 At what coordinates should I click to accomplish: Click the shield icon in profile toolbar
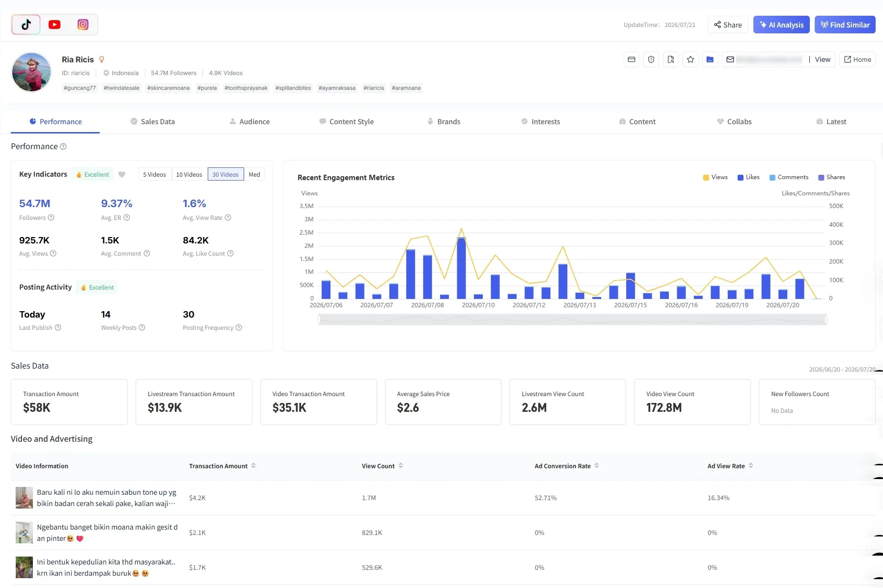651,59
